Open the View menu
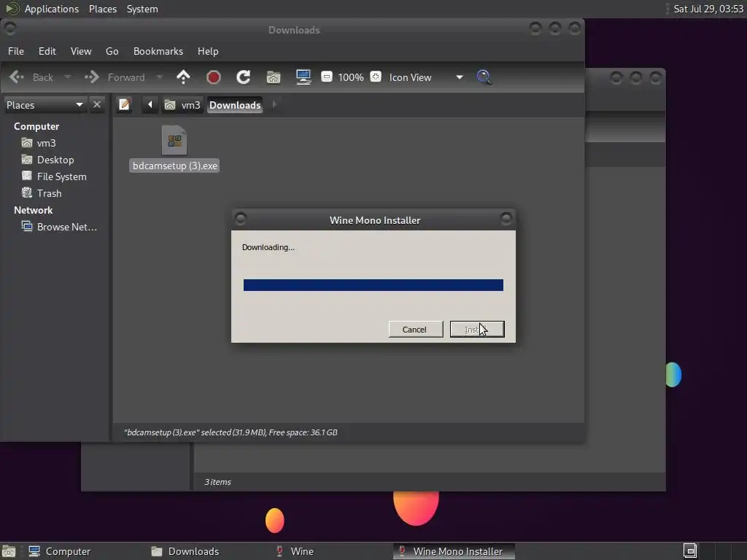 pos(81,51)
